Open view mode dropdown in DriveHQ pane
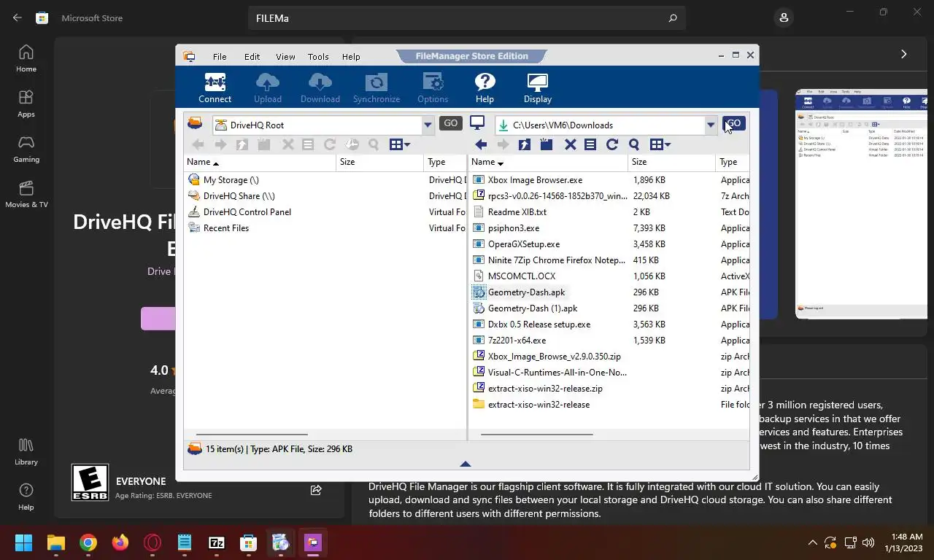Screen dimensions: 934x560 (400, 144)
